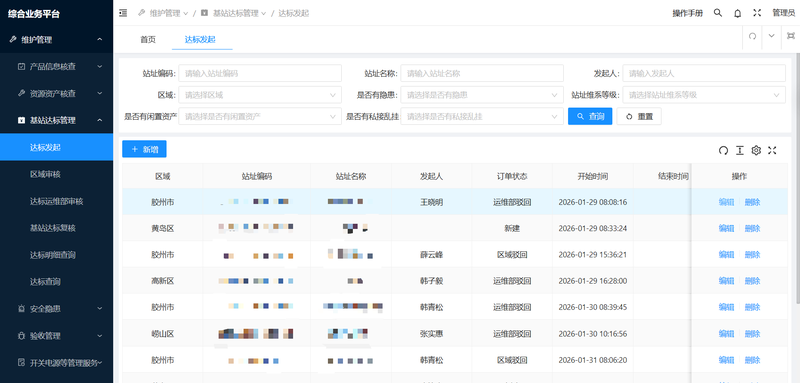Open table column settings gear icon

(x=756, y=150)
